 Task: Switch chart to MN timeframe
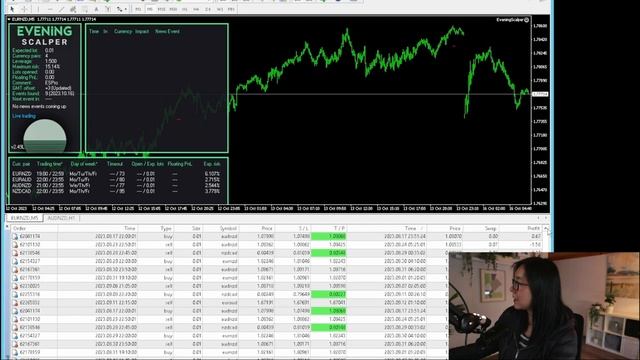tap(231, 9)
